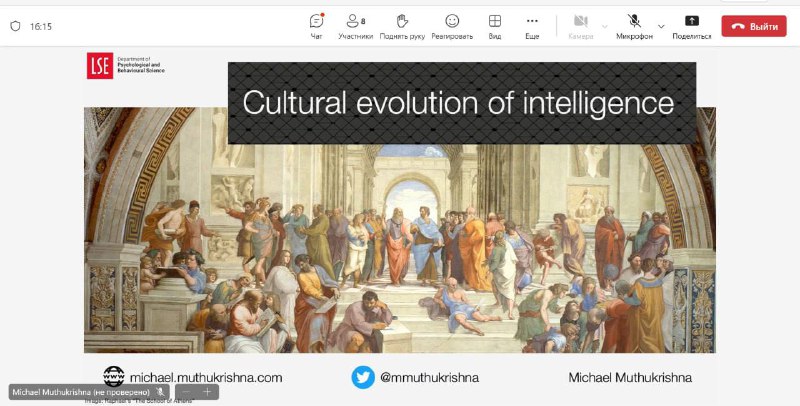Open the Чат panel
This screenshot has height=406, width=800.
coord(316,26)
